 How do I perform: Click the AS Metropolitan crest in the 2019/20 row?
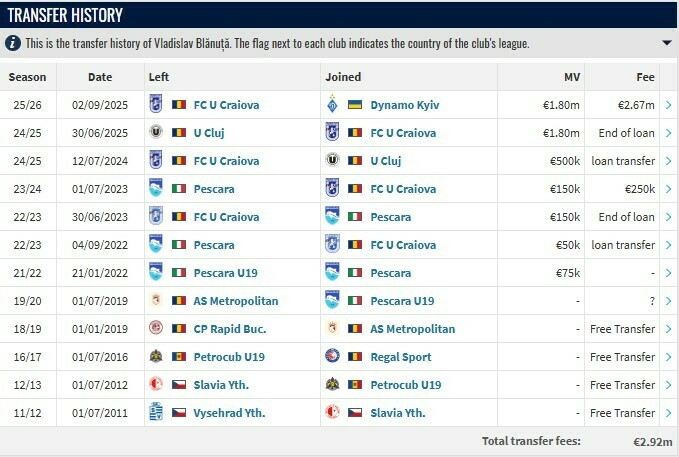coord(155,301)
